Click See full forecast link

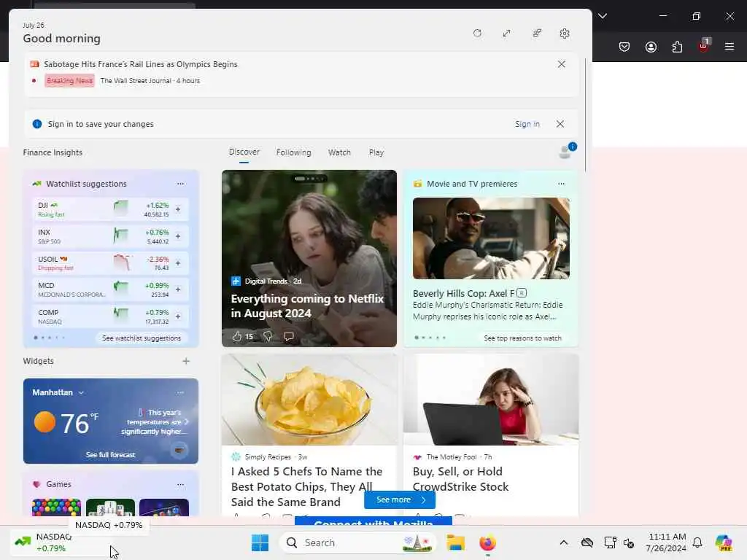pyautogui.click(x=110, y=455)
